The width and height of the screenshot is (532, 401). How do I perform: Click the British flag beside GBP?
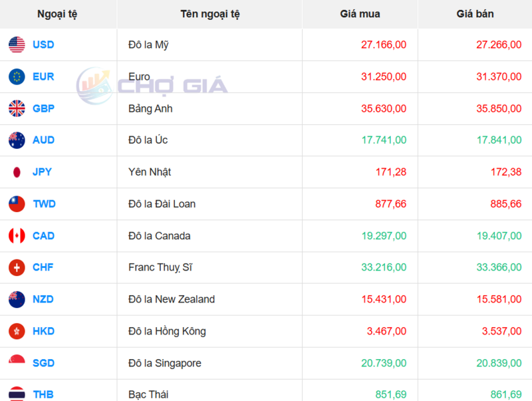[x=17, y=108]
